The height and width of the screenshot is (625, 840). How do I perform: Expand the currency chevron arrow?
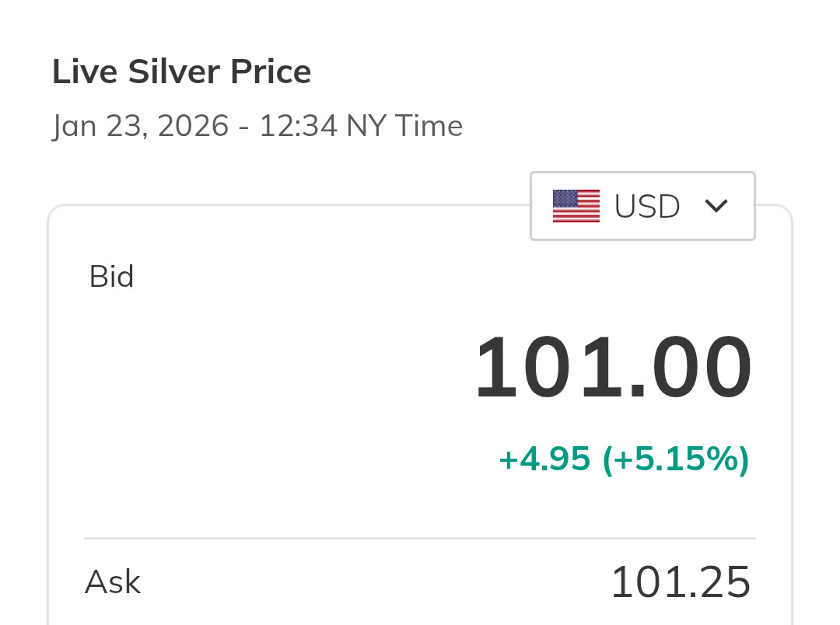click(716, 206)
